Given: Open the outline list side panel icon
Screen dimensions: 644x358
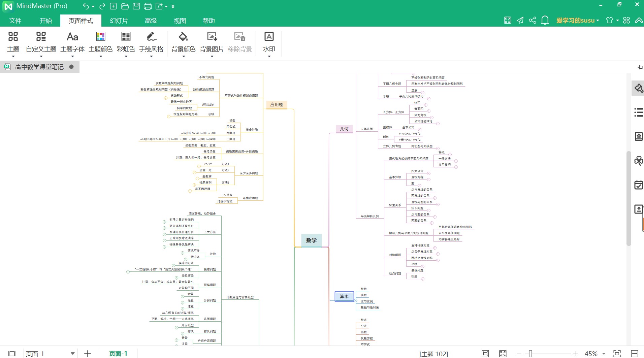Looking at the screenshot, I should tap(639, 112).
